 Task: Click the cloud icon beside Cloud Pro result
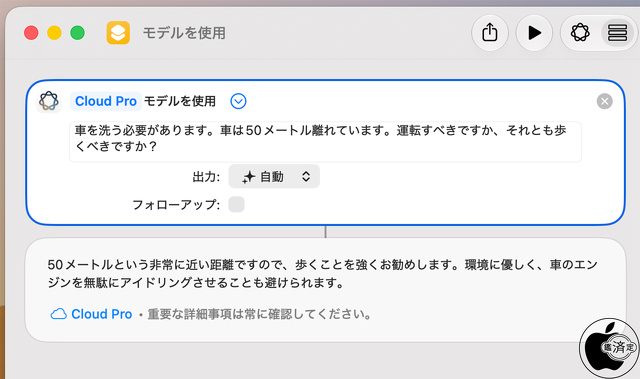click(x=58, y=314)
